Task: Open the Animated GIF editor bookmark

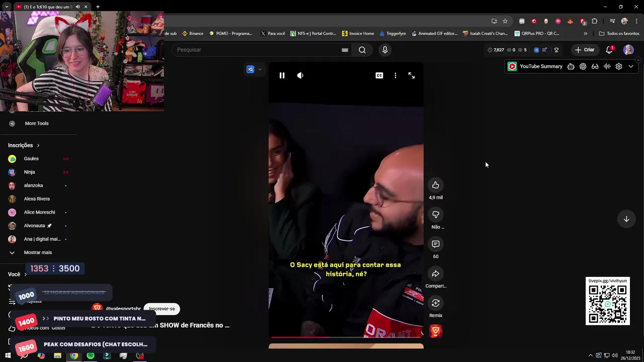Action: (x=434, y=34)
